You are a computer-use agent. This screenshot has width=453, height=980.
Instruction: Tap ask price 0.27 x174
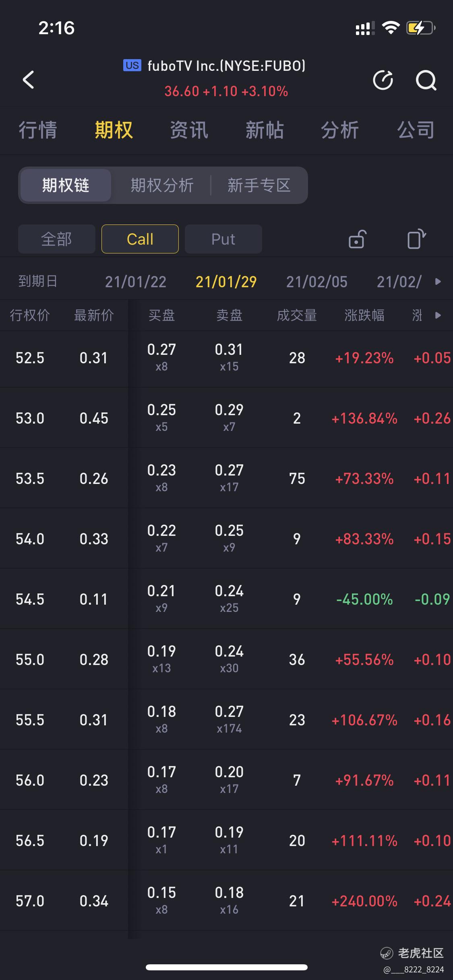[x=229, y=719]
